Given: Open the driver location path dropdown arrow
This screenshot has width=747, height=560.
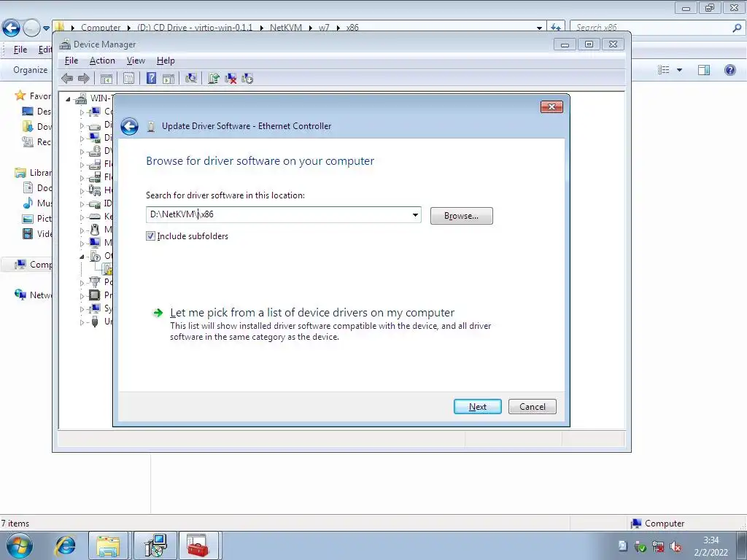Looking at the screenshot, I should pos(415,215).
